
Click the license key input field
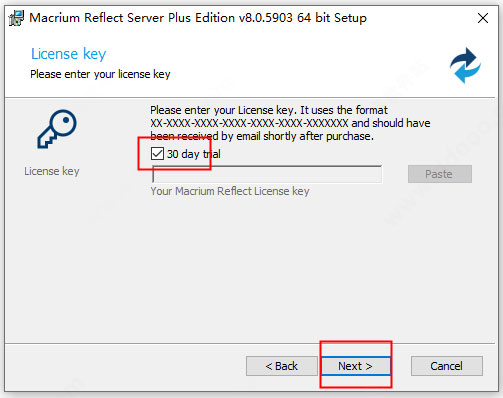pyautogui.click(x=267, y=174)
